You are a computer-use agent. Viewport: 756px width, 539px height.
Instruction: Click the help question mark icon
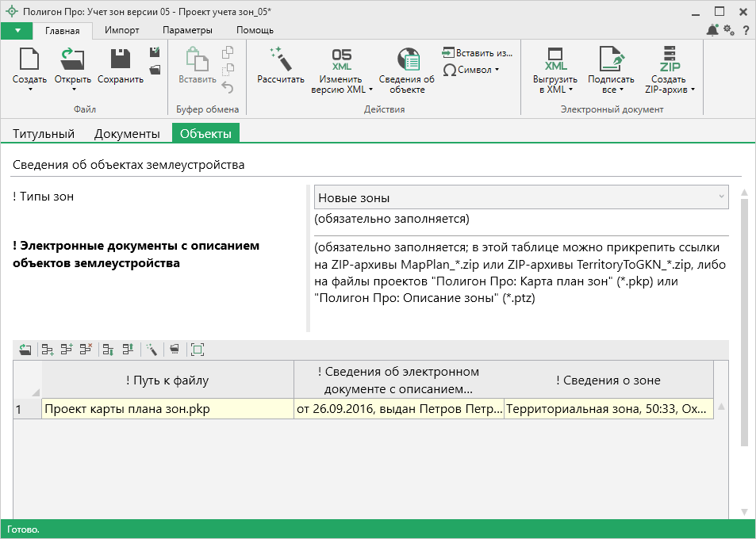[x=746, y=30]
